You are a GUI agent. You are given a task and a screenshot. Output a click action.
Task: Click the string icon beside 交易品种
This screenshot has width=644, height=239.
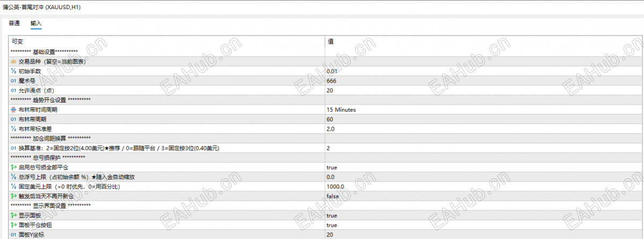pos(13,62)
